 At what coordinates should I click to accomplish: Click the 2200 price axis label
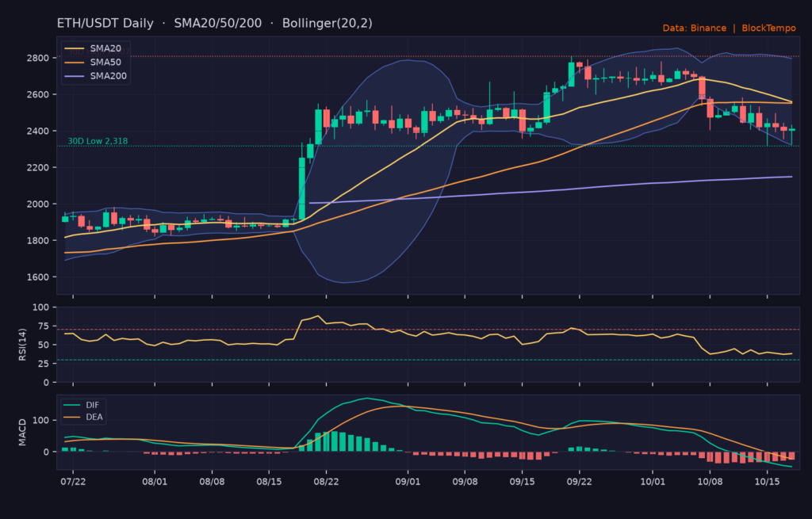pos(38,167)
